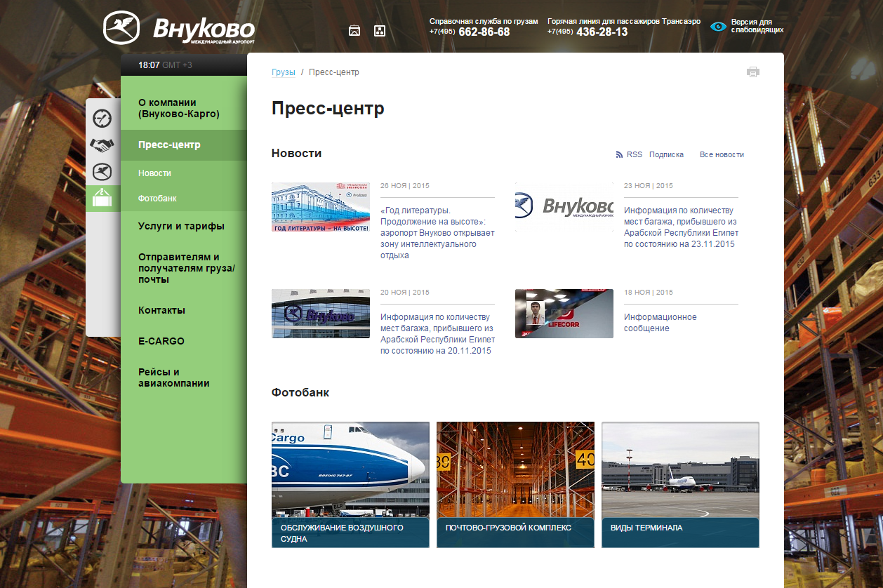Click the 20 November terminal facade news thumbnail
The width and height of the screenshot is (883, 588).
pos(321,314)
